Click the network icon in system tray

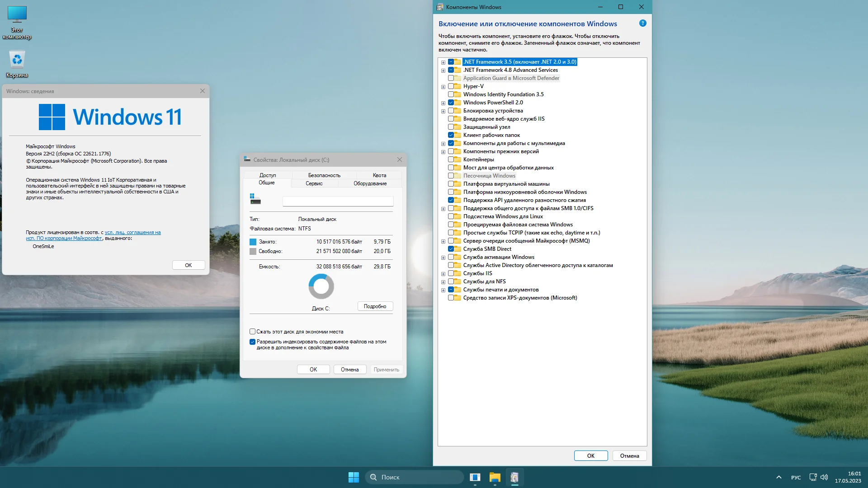pos(813,477)
